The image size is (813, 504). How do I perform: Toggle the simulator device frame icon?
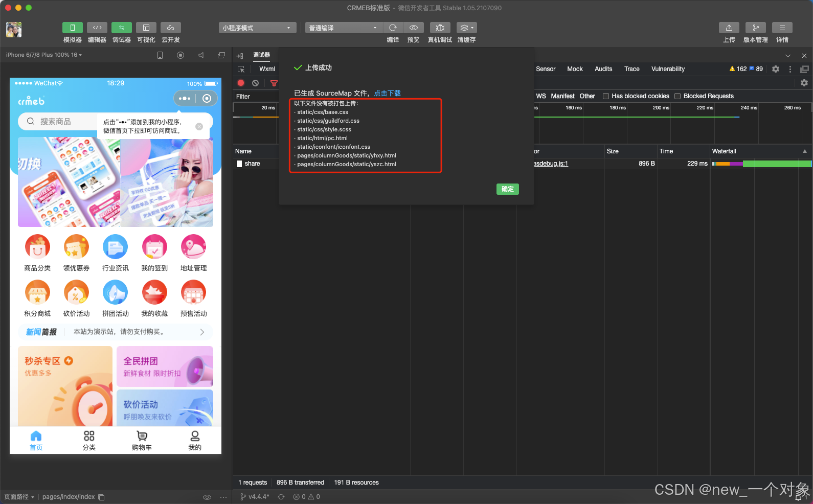pos(160,55)
